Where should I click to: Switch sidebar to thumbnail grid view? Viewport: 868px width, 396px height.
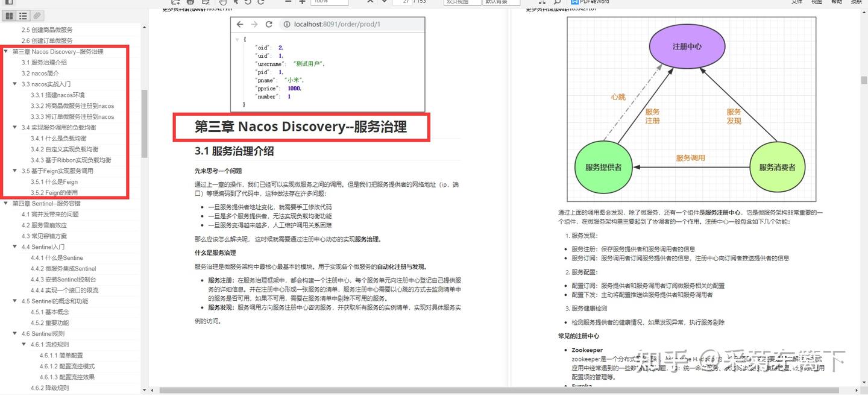pyautogui.click(x=9, y=16)
